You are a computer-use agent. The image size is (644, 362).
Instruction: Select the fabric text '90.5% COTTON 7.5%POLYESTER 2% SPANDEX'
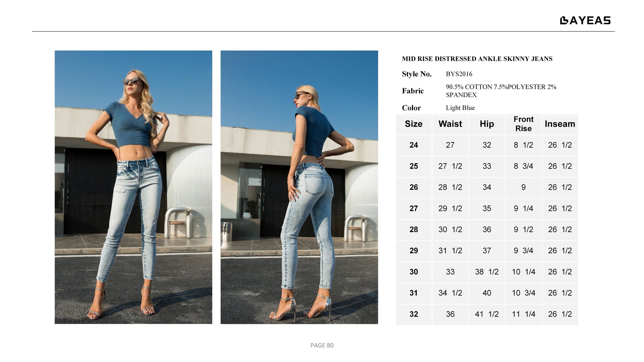[x=501, y=91]
